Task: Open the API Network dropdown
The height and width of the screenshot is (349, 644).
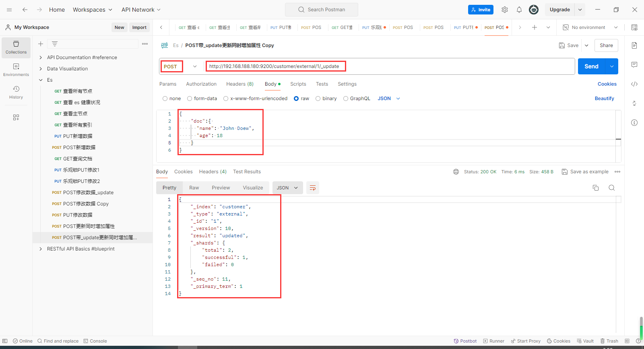Action: [x=141, y=10]
